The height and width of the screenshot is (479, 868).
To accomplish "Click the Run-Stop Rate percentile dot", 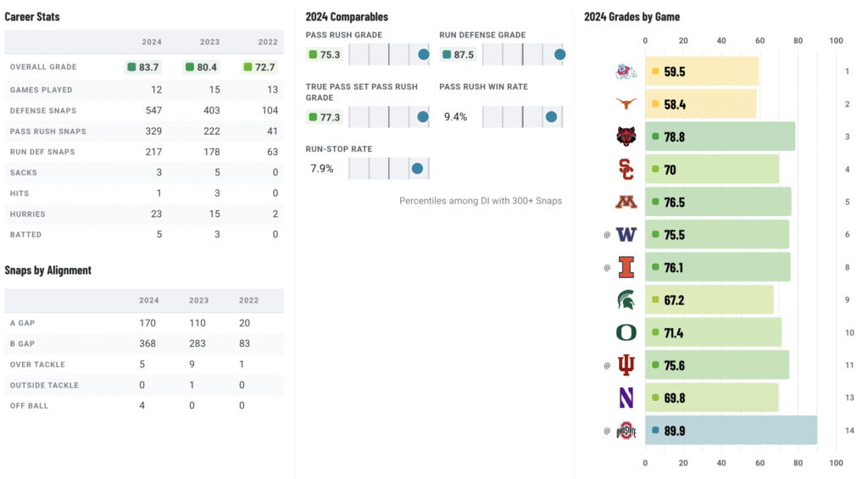I will [417, 169].
